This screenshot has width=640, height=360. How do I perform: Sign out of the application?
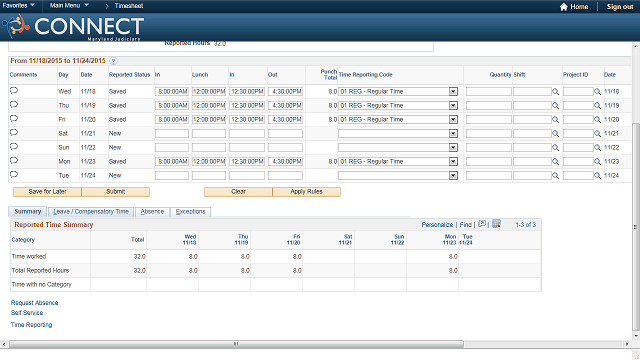620,7
